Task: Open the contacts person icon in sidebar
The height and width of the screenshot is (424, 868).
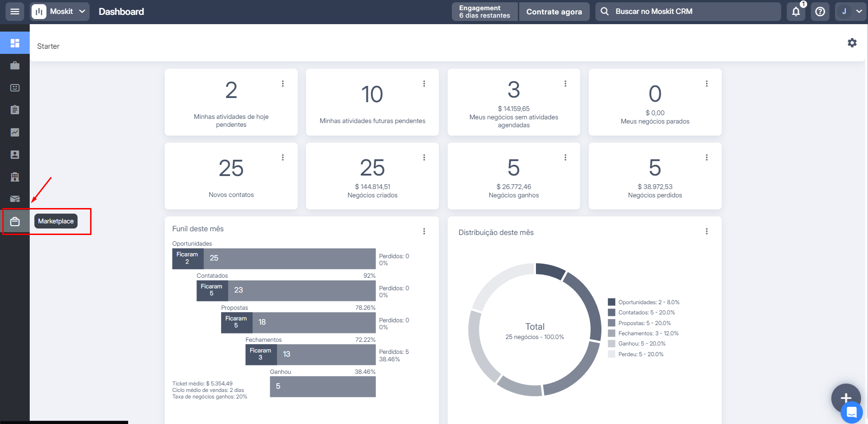Action: (x=15, y=155)
